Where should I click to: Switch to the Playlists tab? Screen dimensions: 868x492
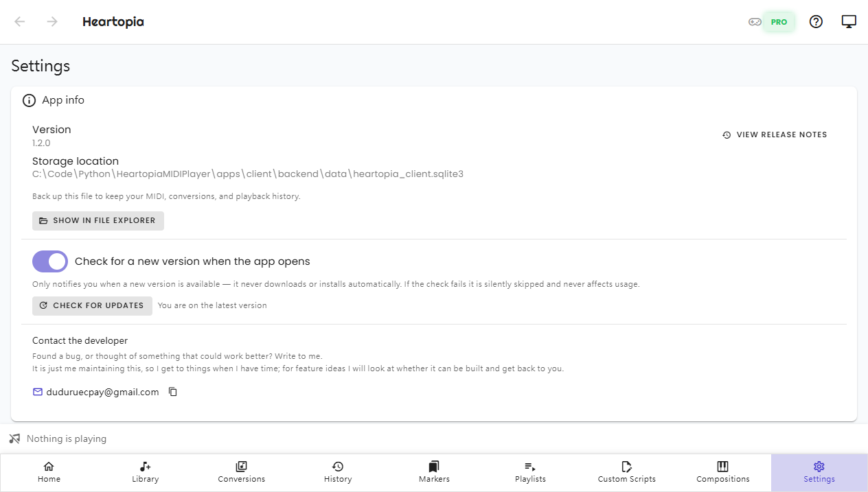click(x=530, y=473)
